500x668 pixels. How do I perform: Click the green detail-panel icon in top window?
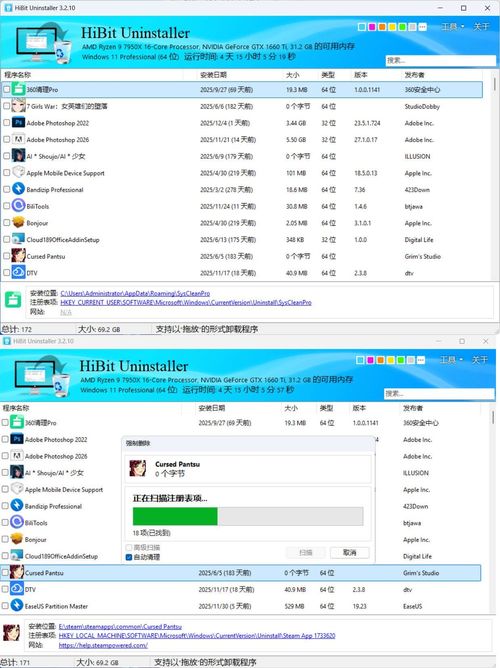click(13, 300)
